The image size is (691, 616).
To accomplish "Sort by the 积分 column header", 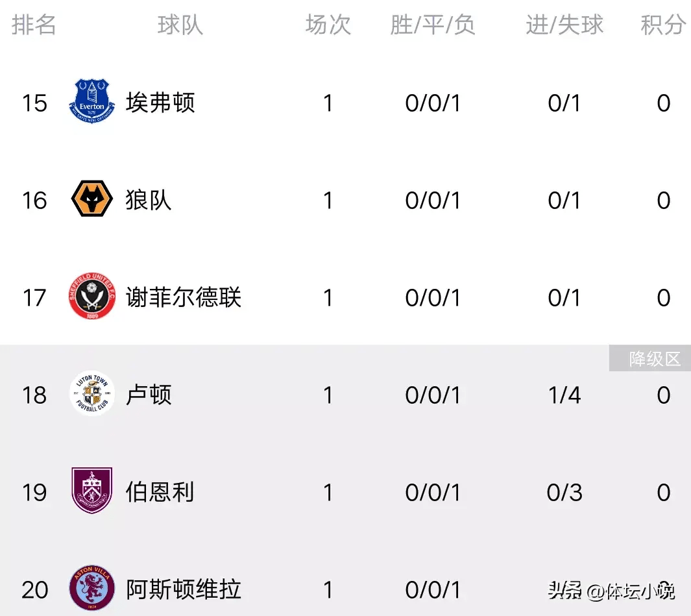I will [x=663, y=25].
